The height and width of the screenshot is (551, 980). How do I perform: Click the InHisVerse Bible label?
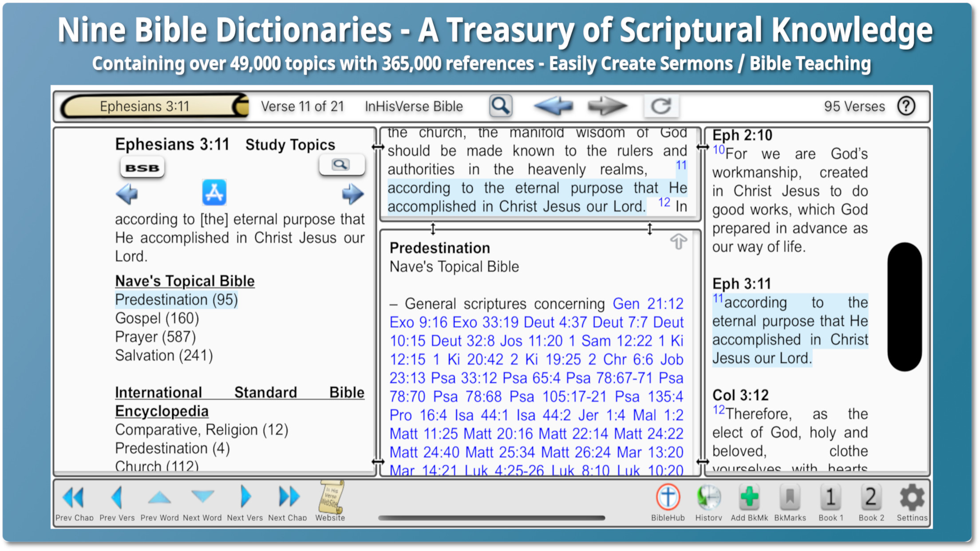pos(414,106)
